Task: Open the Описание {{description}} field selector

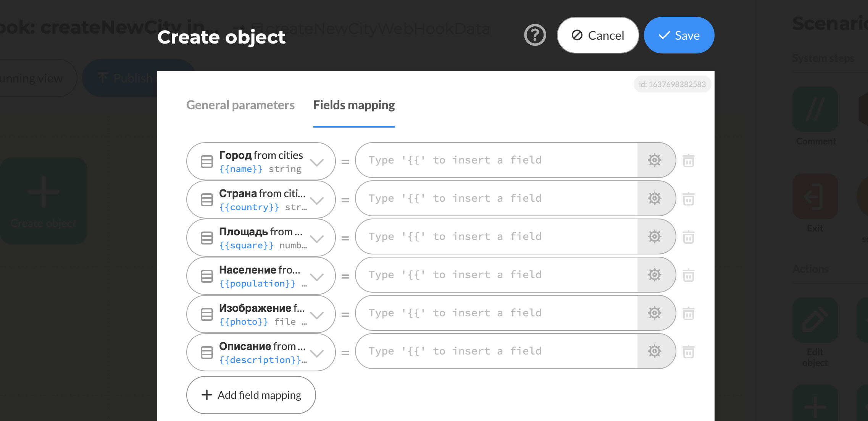Action: [261, 352]
